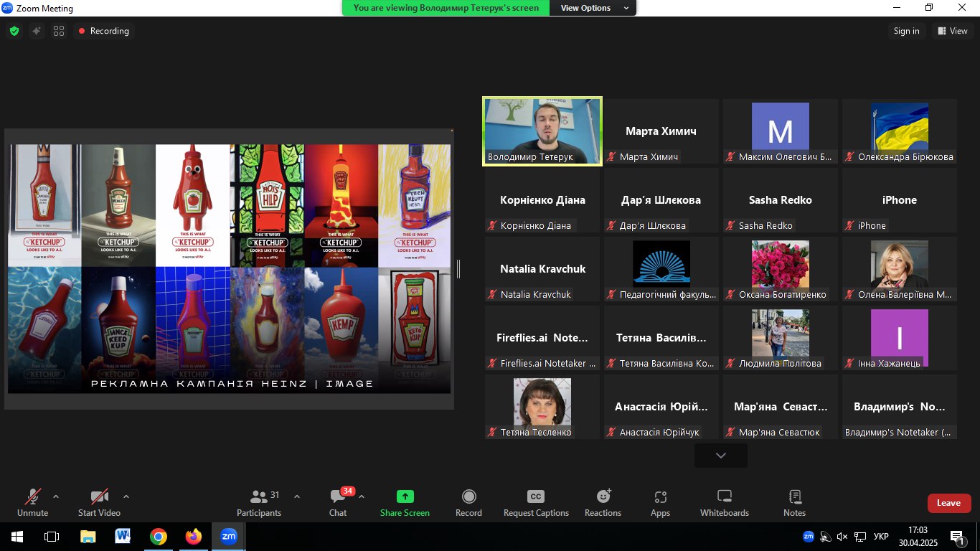Start Video with the camera button
The width and height of the screenshot is (980, 551).
click(99, 502)
